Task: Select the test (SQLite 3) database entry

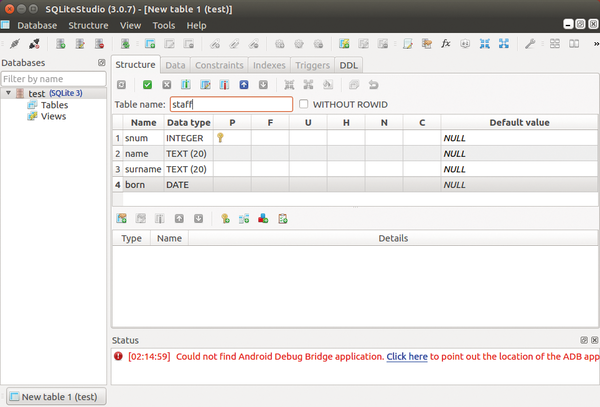Action: point(55,93)
